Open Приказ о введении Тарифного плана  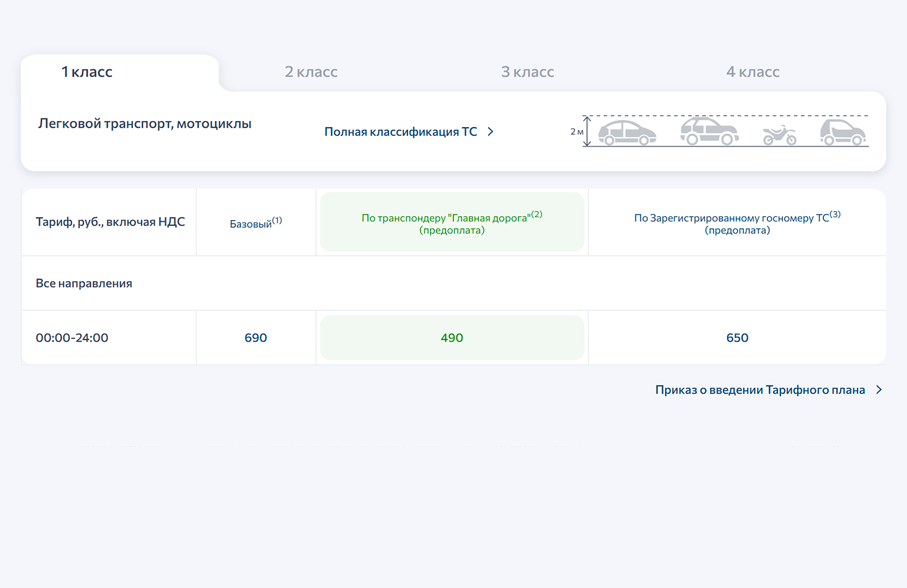coord(760,390)
